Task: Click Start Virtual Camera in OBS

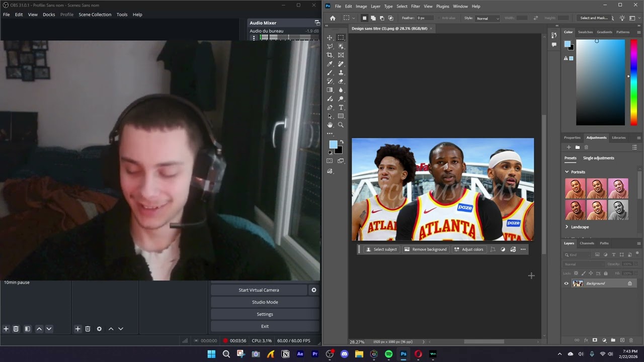Action: (259, 290)
